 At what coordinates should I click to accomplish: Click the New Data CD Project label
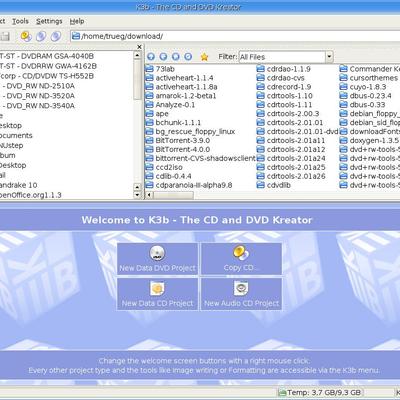157,303
